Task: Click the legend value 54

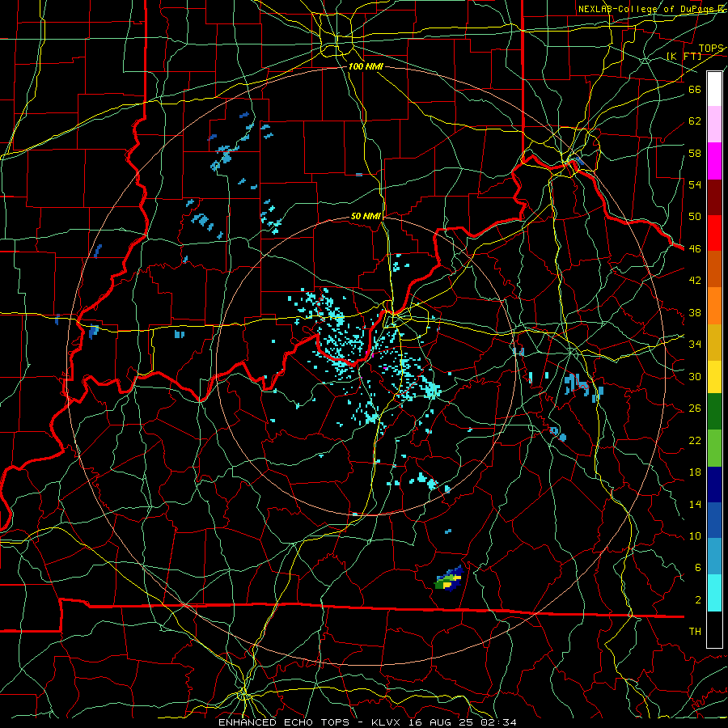Action: 695,184
